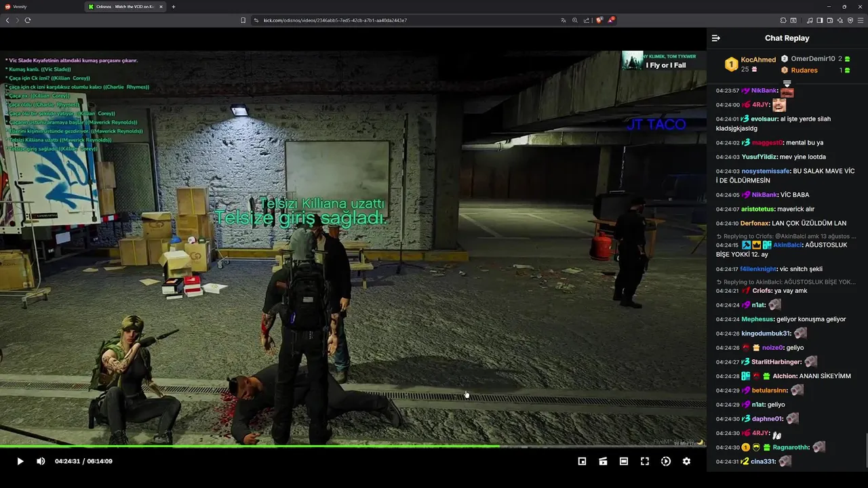Click username nosystemissafe in chat
Image resolution: width=868 pixels, height=488 pixels.
click(766, 171)
